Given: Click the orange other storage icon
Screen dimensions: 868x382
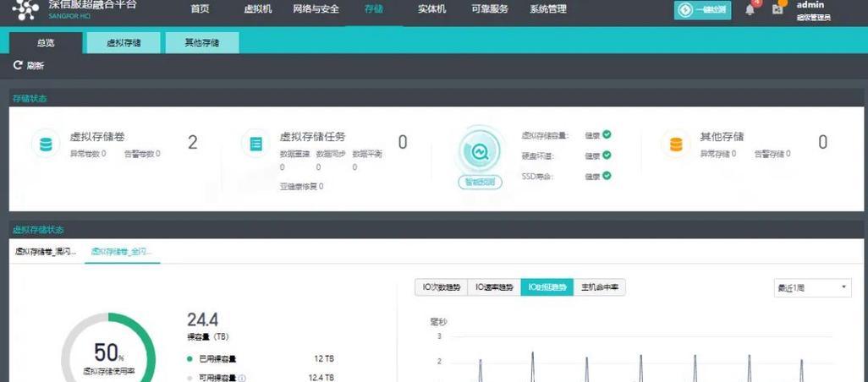Looking at the screenshot, I should [676, 144].
